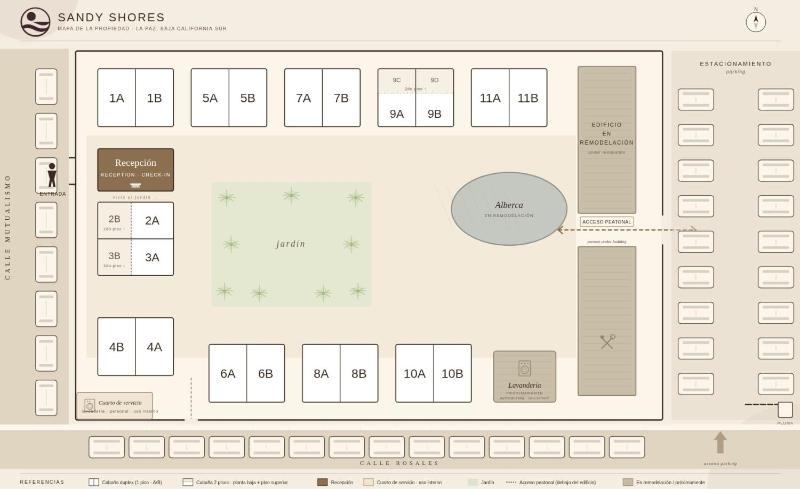Select the Recepción building
Screen dimensions: 800x489
tap(136, 170)
